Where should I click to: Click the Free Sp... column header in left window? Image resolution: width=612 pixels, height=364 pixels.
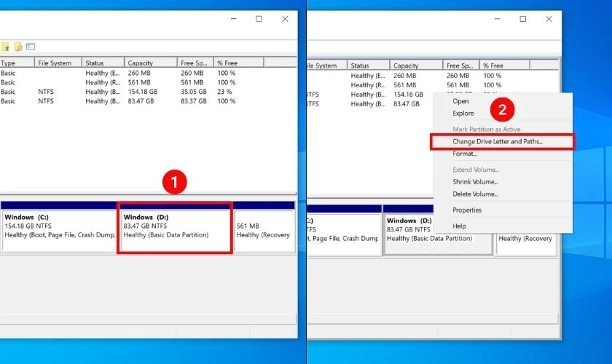coord(195,63)
